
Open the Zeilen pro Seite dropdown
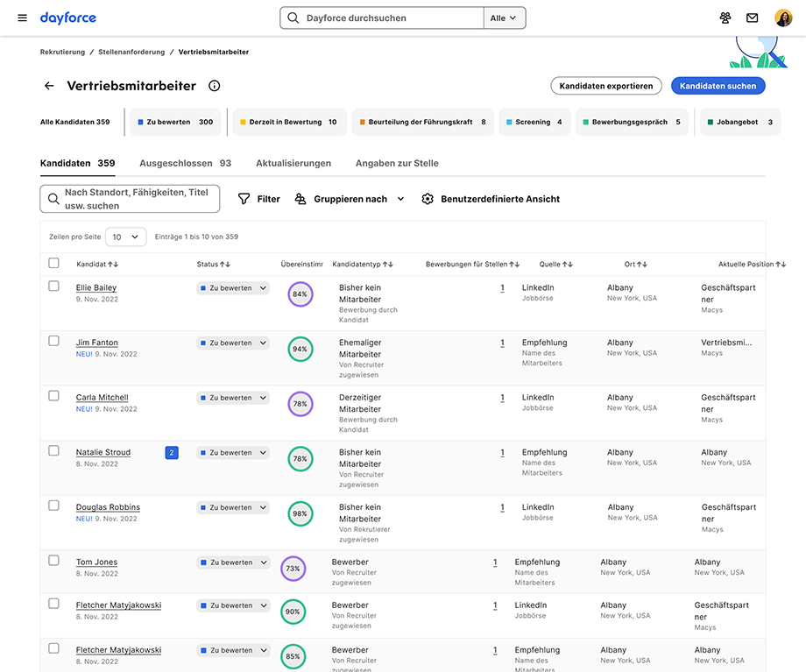pyautogui.click(x=125, y=237)
